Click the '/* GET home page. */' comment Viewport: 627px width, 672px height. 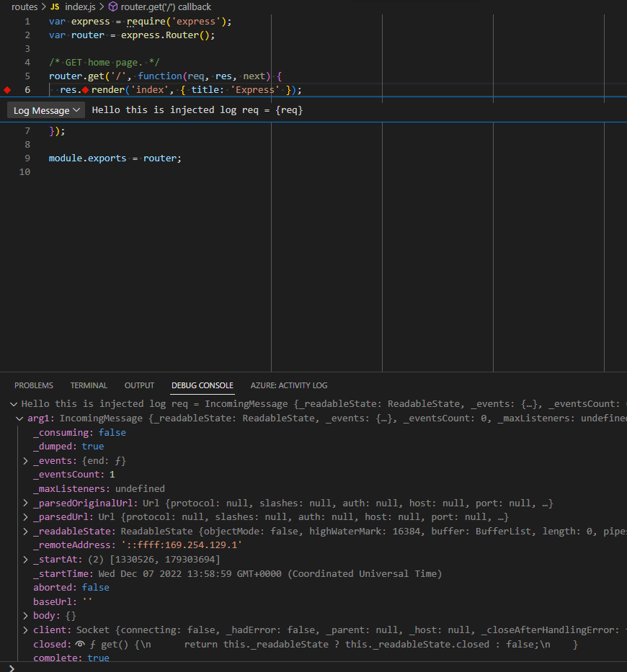(x=104, y=63)
